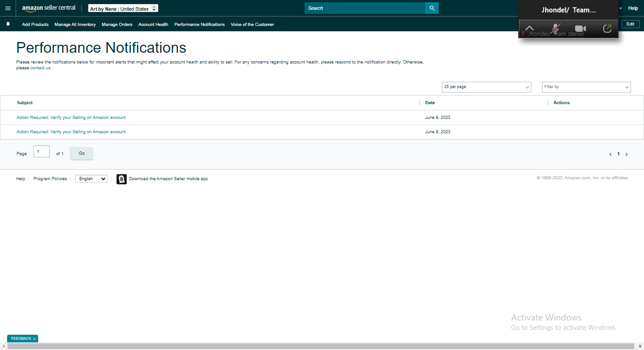Screen dimensions: 644x350
Task: Expand account dropdown arrow beside Help
Action: [x=621, y=8]
